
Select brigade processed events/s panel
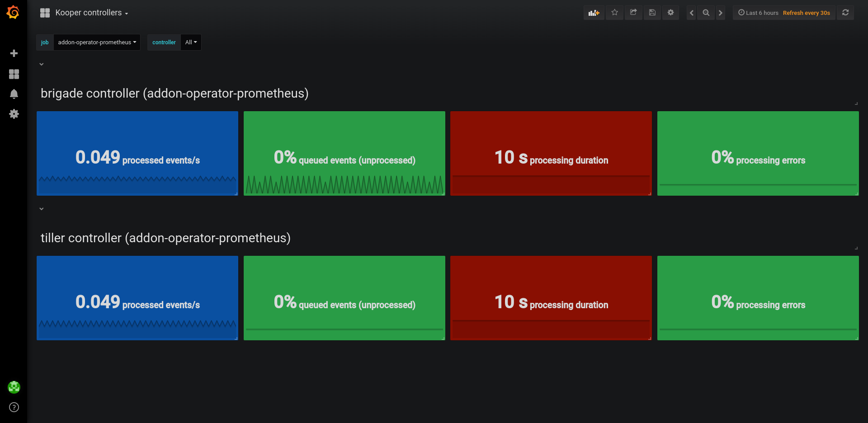point(137,153)
